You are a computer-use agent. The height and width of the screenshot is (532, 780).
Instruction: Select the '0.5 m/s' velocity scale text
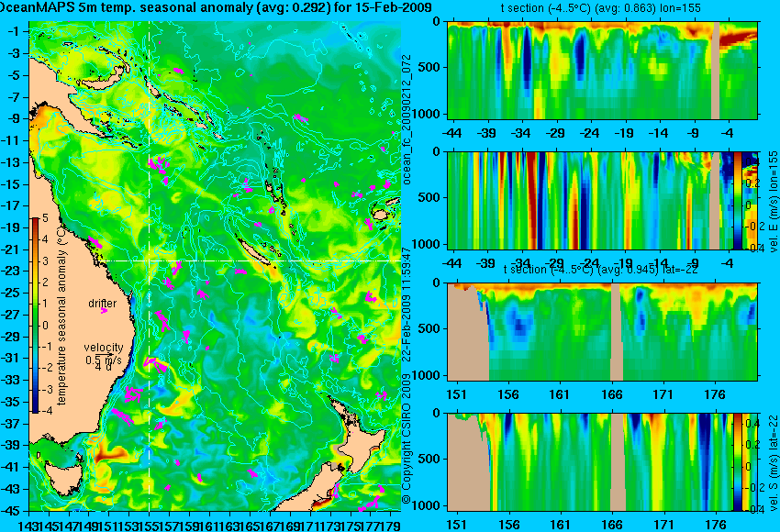[103, 360]
